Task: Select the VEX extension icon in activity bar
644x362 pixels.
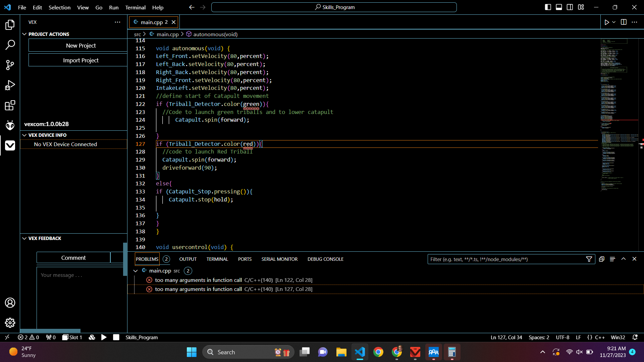Action: click(x=10, y=145)
